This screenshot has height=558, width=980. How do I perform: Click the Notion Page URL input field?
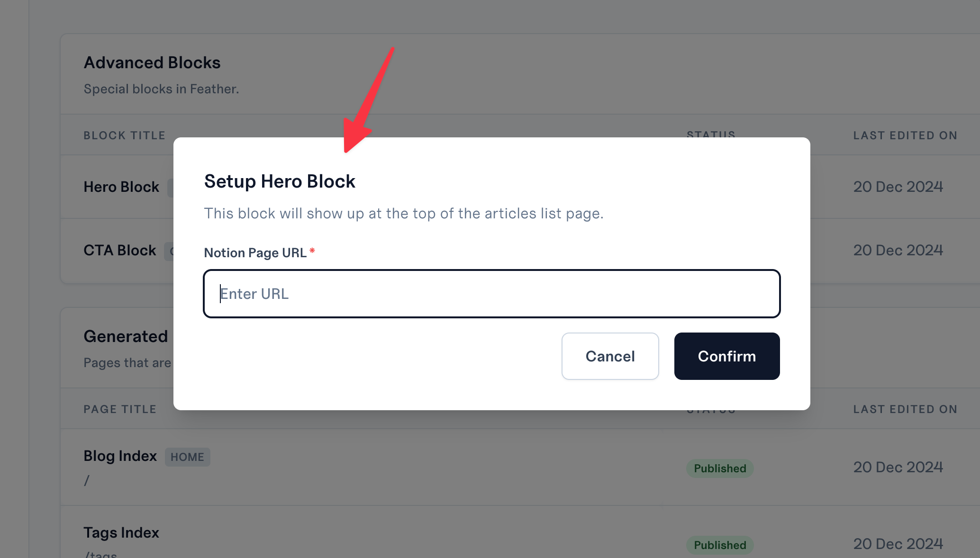click(x=491, y=294)
